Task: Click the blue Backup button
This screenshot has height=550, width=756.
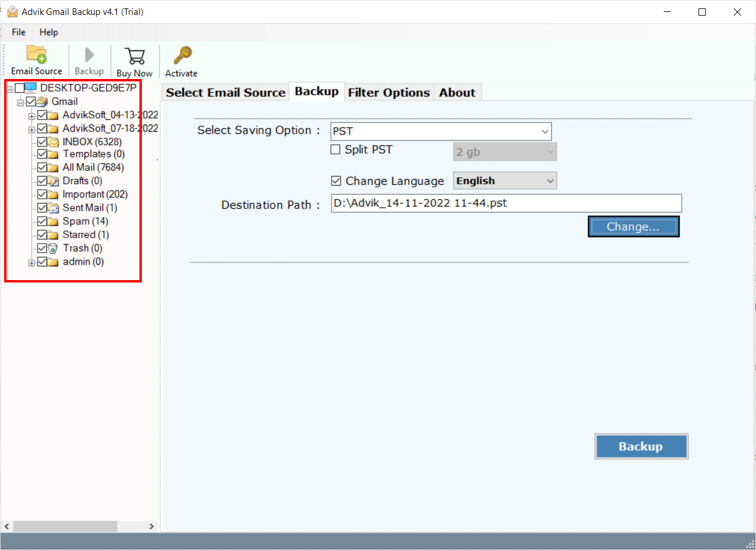Action: click(641, 446)
